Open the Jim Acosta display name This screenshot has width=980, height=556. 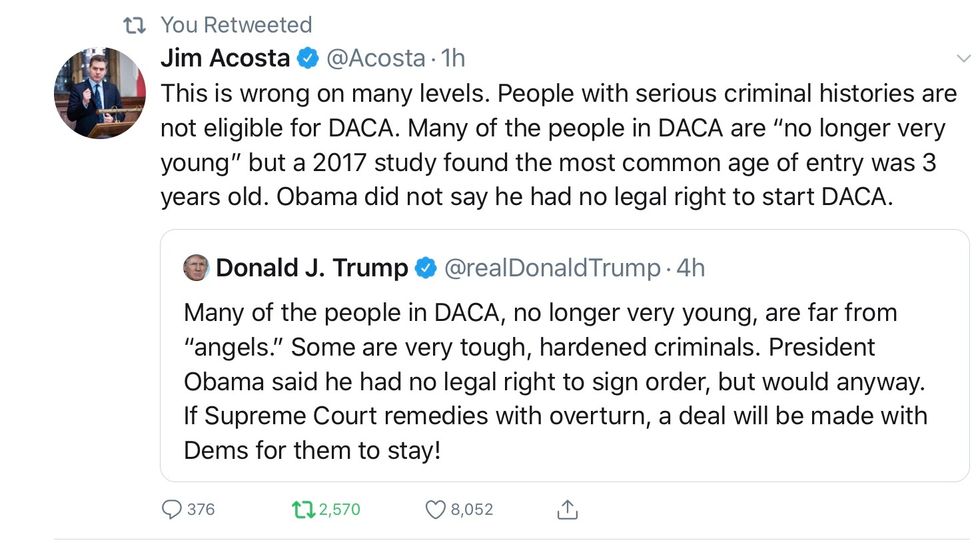226,59
